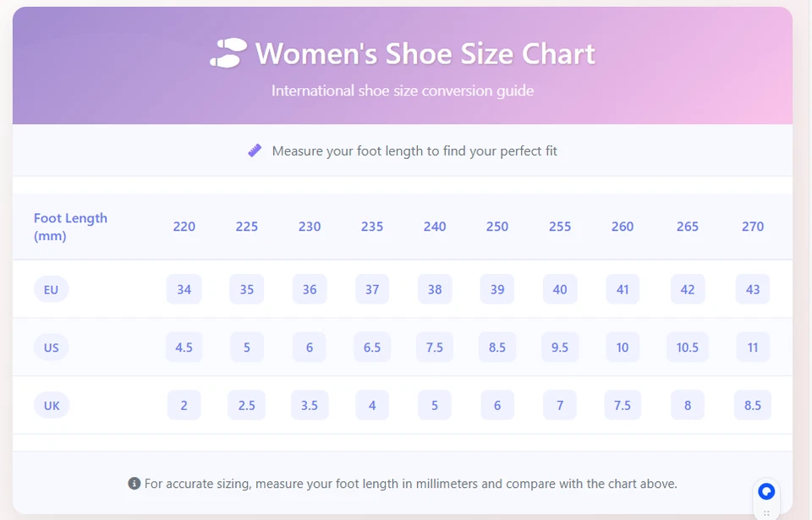Select the US row label badge
The width and height of the screenshot is (812, 520).
pyautogui.click(x=52, y=348)
